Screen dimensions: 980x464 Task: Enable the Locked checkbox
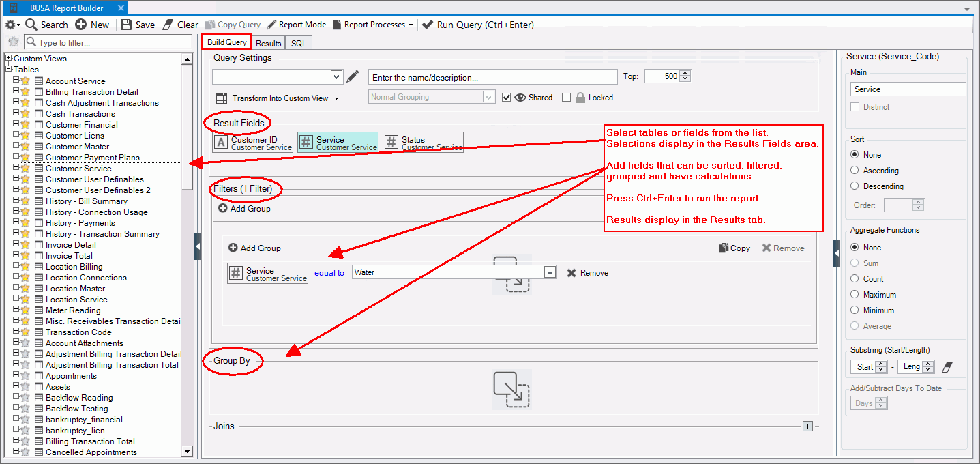[566, 98]
